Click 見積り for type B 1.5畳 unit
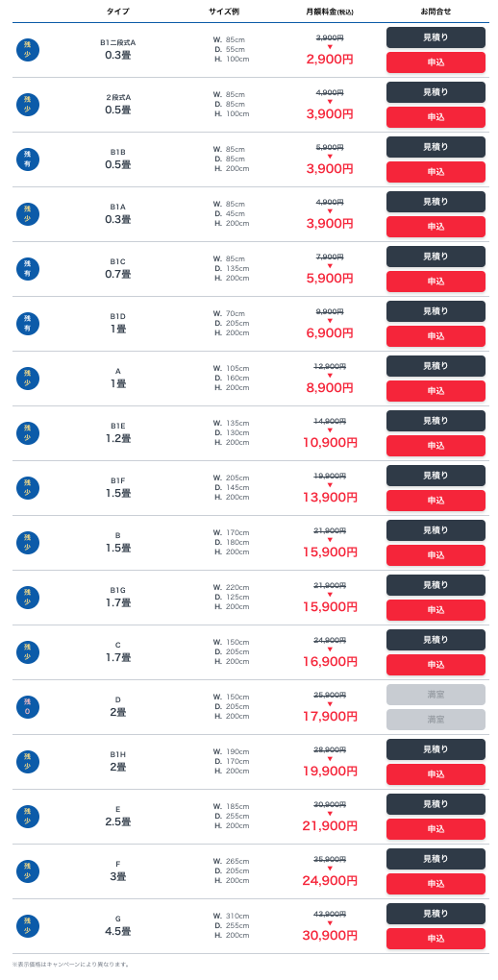The image size is (498, 980). pyautogui.click(x=436, y=530)
